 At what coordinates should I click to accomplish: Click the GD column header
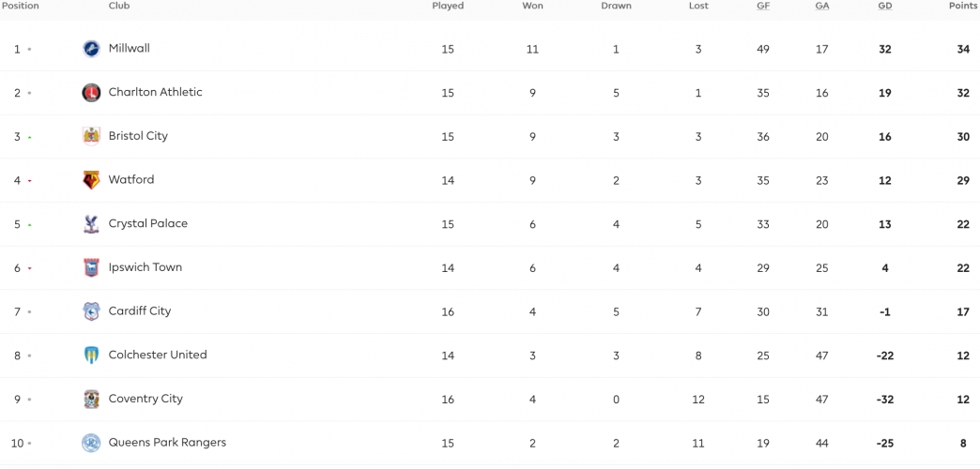(884, 6)
